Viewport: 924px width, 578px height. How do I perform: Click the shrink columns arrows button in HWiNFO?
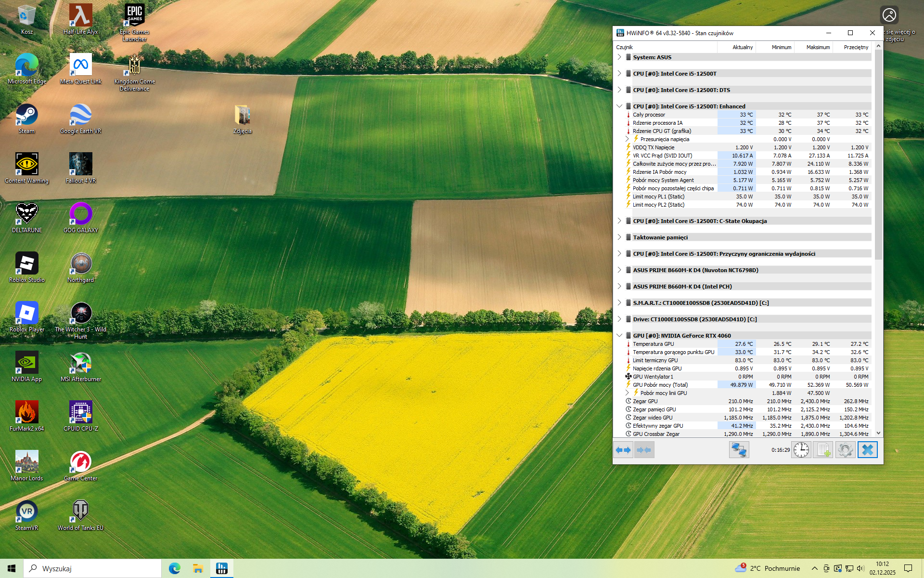click(x=644, y=450)
